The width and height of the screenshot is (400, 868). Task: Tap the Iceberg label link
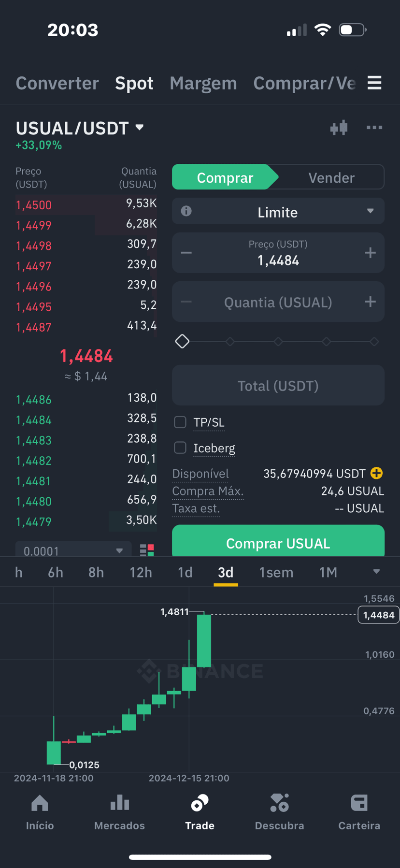pyautogui.click(x=214, y=448)
